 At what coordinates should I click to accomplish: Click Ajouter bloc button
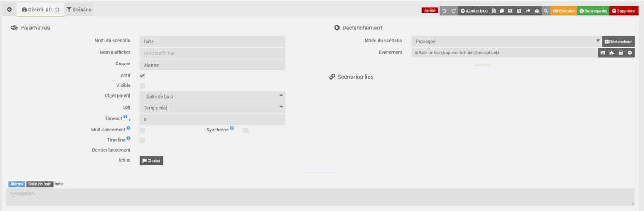coord(474,10)
